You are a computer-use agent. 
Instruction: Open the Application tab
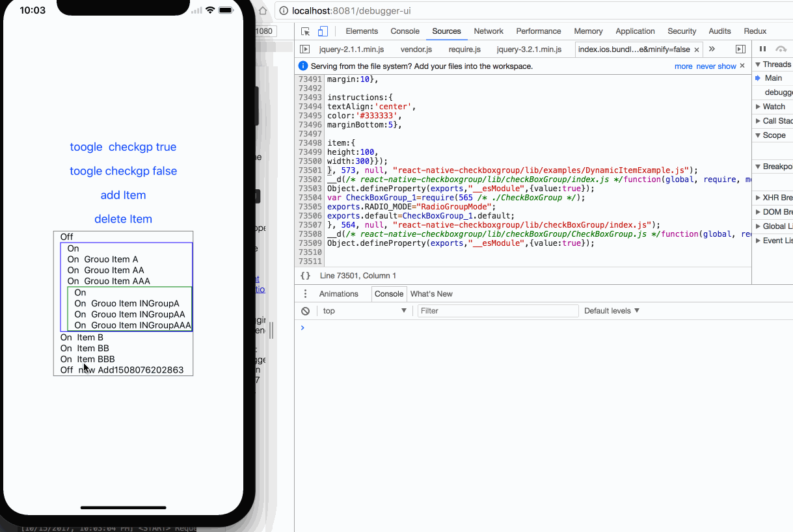[635, 31]
